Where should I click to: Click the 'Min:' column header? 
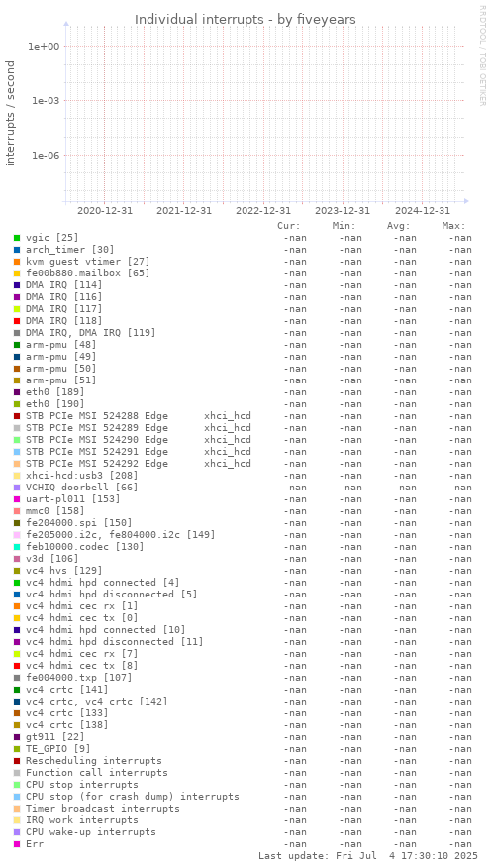(344, 226)
